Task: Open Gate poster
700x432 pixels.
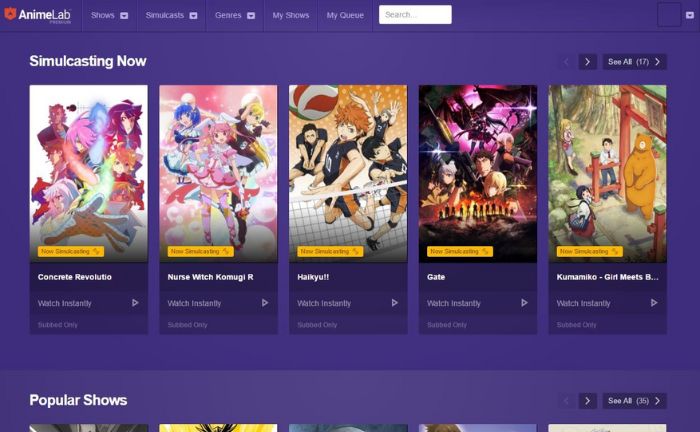Action: coord(478,174)
